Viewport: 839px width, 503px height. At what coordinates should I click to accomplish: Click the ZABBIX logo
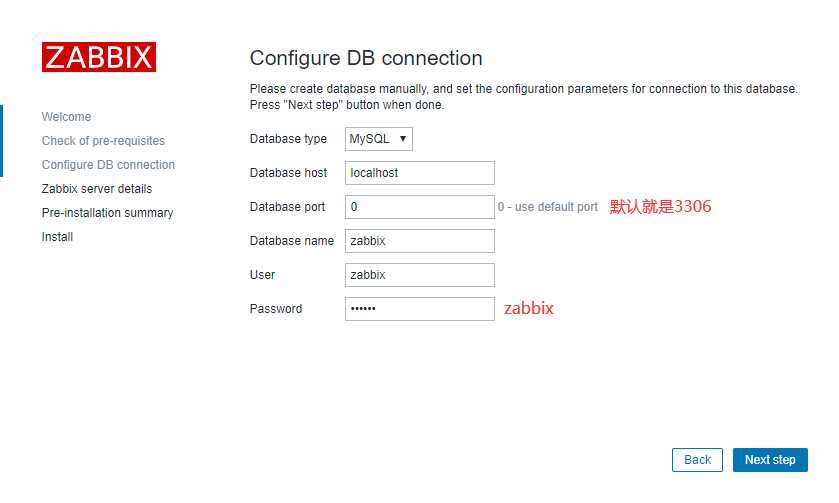tap(99, 57)
